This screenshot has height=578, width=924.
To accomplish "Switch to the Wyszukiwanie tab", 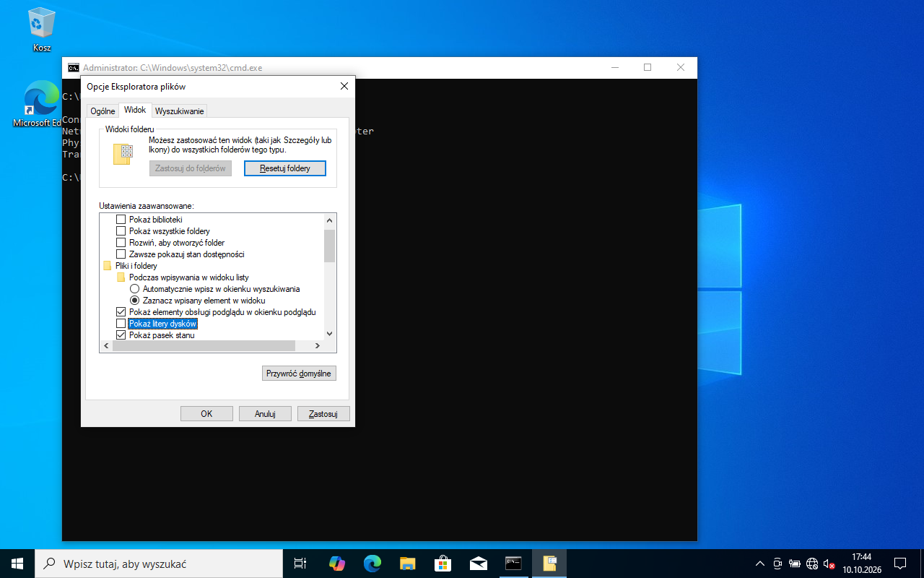I will 180,111.
